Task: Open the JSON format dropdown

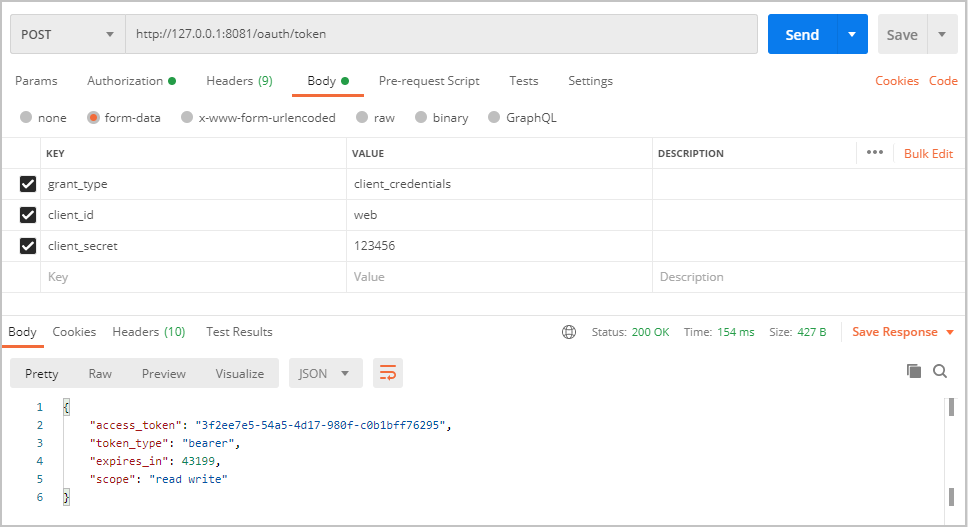Action: [325, 373]
